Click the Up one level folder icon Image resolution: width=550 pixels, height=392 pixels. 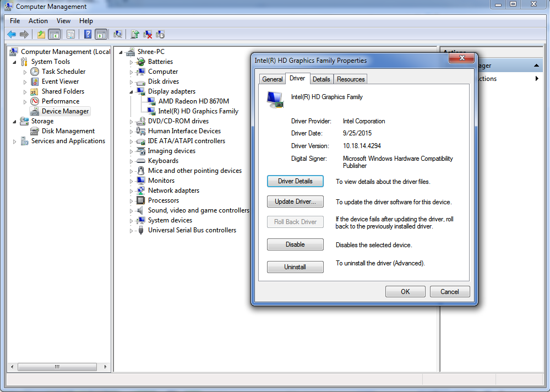(41, 34)
